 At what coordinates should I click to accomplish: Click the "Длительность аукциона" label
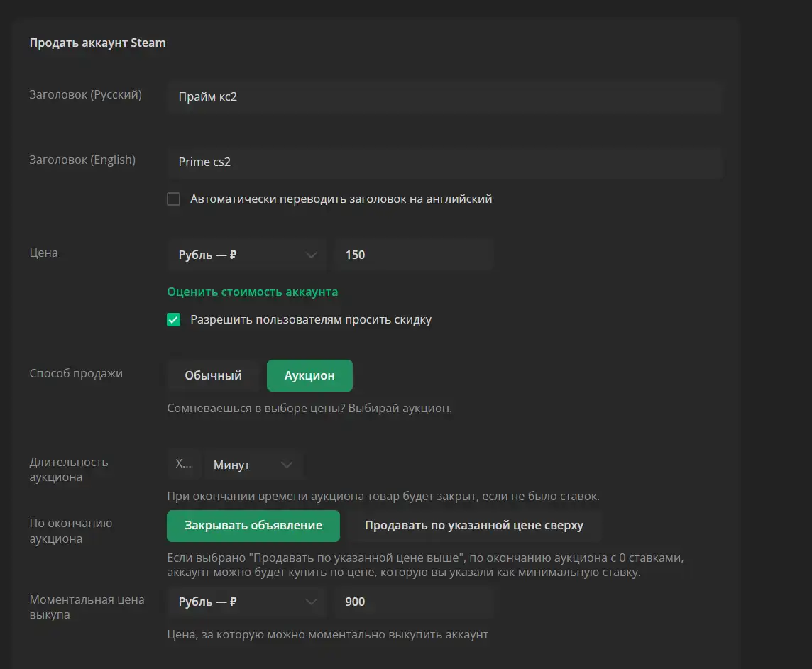[69, 469]
